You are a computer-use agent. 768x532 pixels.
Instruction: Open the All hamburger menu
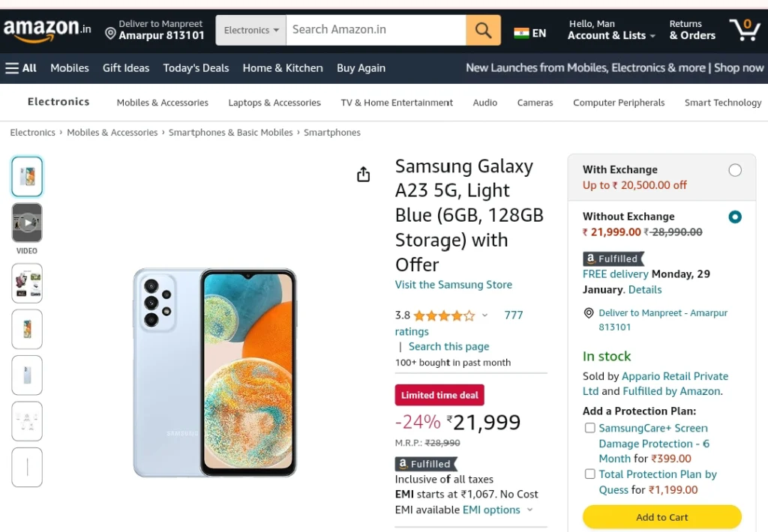(21, 68)
